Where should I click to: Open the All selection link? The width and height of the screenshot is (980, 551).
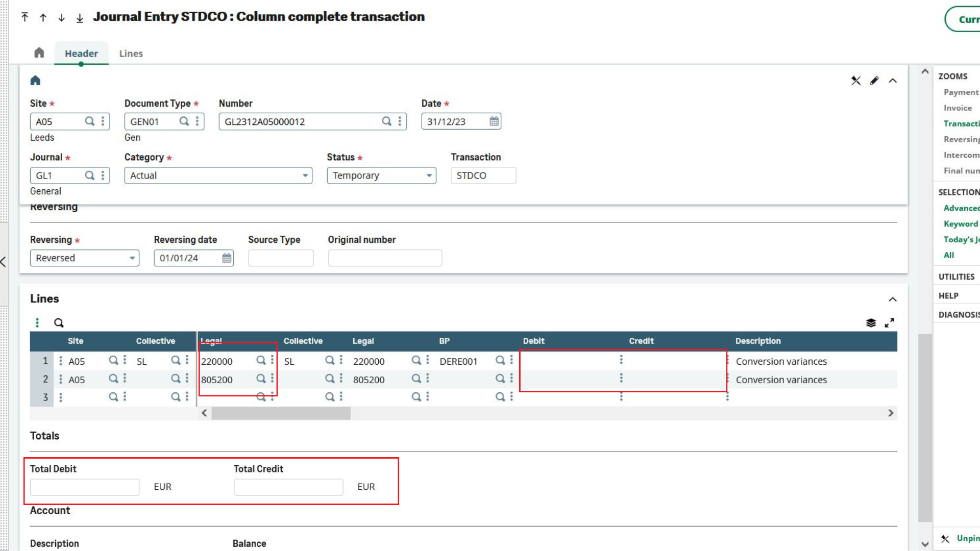(x=948, y=255)
